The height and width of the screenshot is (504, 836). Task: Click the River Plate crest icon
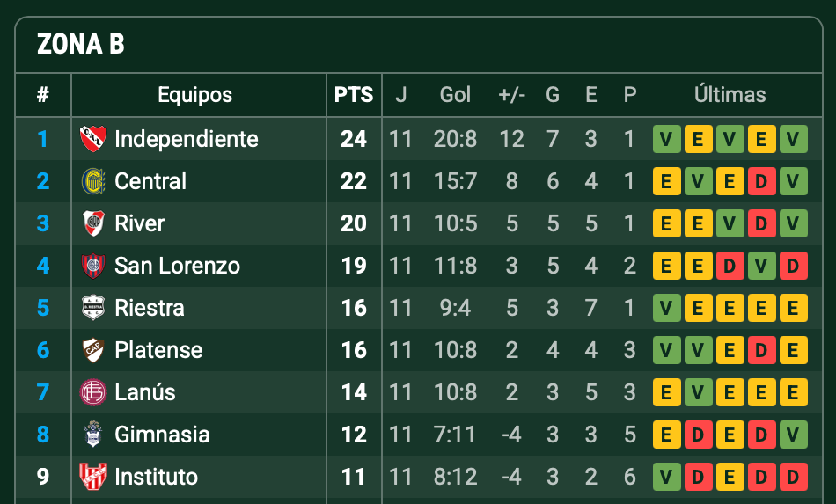(93, 223)
